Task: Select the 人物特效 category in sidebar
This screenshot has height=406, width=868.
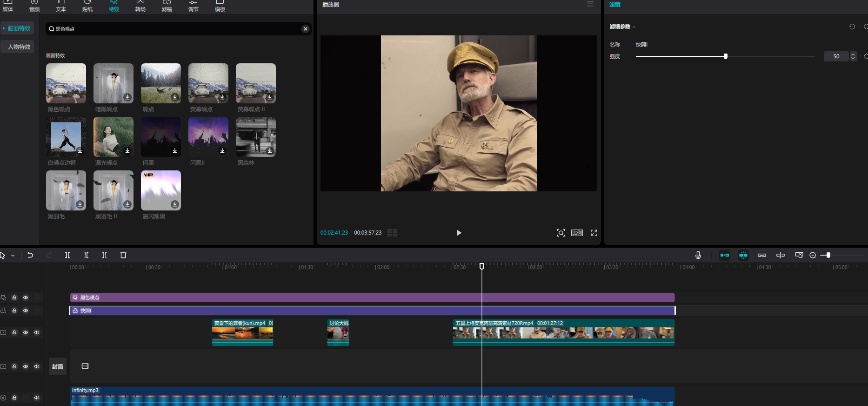Action: [19, 47]
